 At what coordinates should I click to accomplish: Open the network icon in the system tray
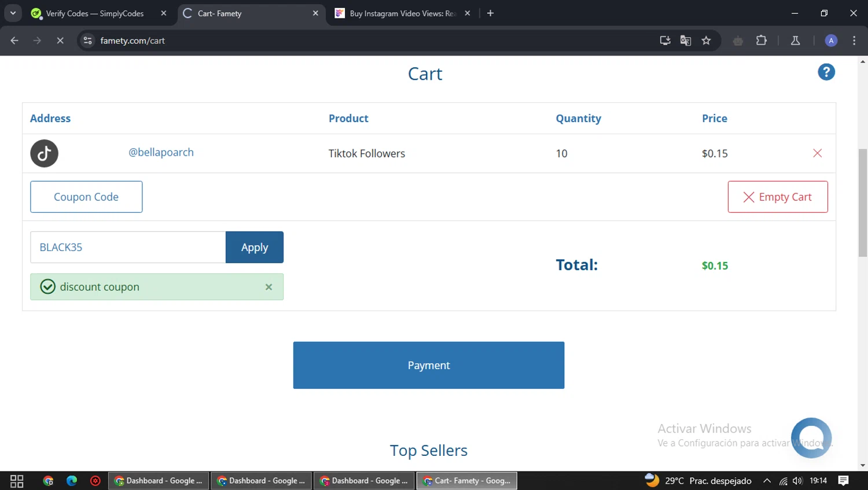[783, 481]
